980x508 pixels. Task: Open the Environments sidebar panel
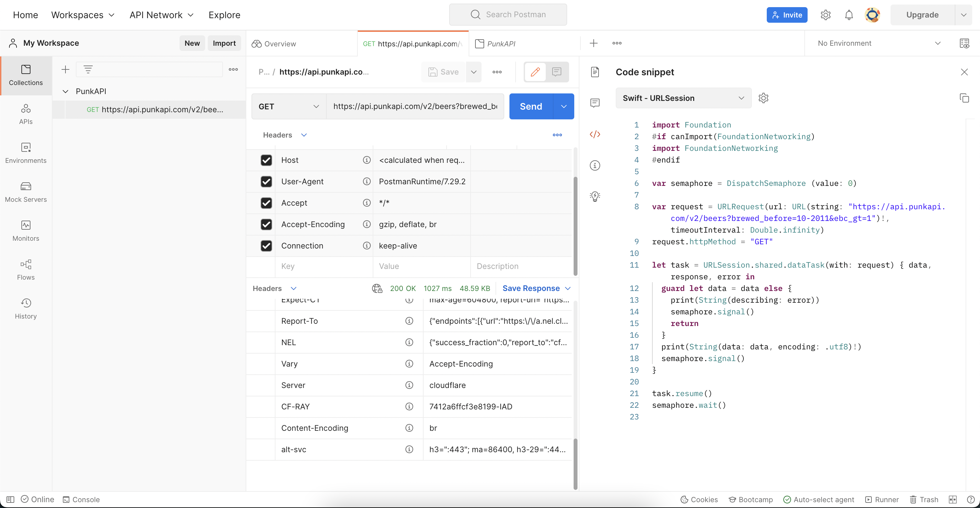26,153
